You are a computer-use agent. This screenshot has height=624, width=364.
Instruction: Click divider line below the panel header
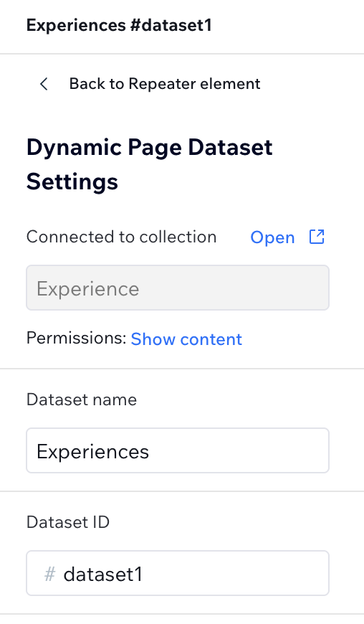(182, 53)
